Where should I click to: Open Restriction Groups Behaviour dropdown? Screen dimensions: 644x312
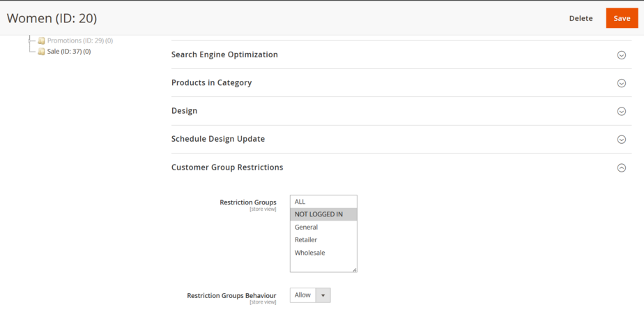tap(310, 295)
